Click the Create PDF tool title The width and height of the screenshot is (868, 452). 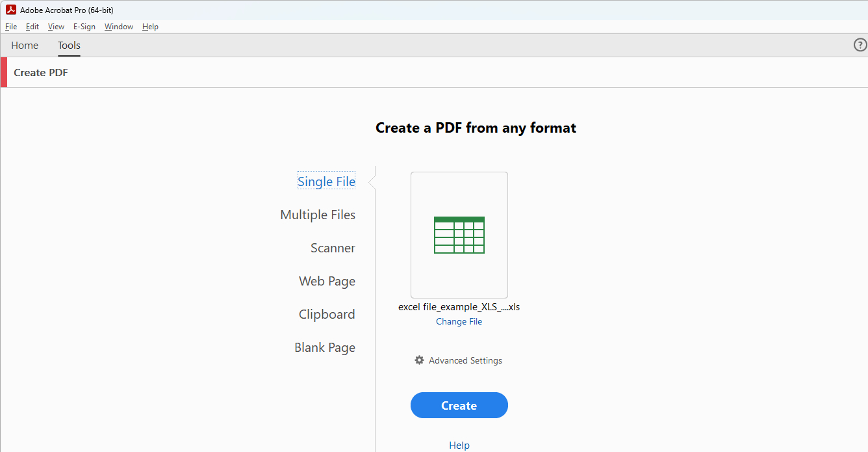[x=41, y=72]
